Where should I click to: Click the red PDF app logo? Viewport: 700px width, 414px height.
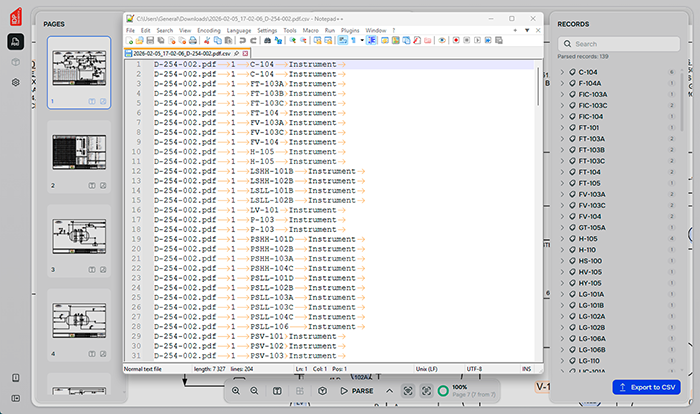tap(16, 17)
